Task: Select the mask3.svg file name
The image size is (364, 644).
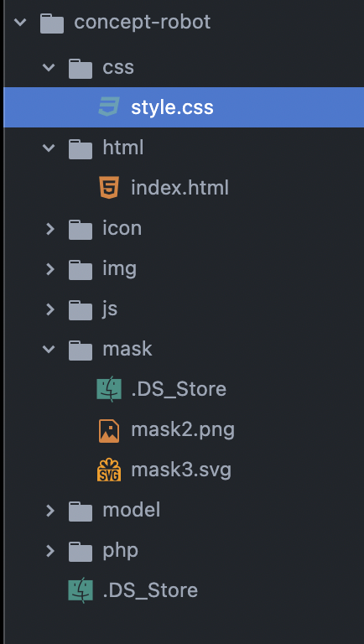Action: pos(181,470)
